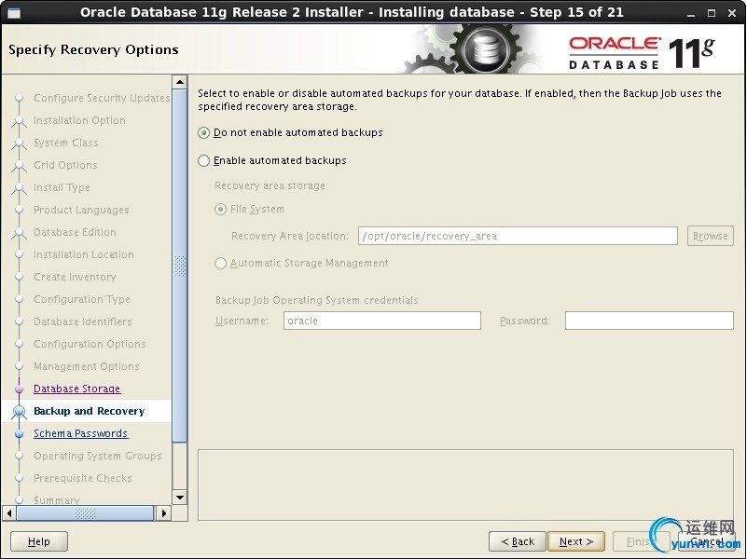Open the Database Storage step link
Screen dimensions: 747x560
(x=76, y=389)
